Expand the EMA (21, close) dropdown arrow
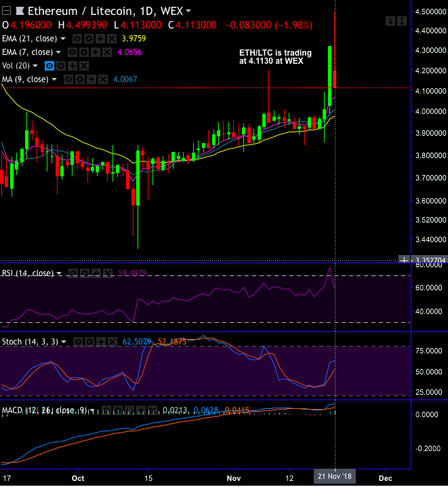The height and width of the screenshot is (487, 448). click(63, 39)
